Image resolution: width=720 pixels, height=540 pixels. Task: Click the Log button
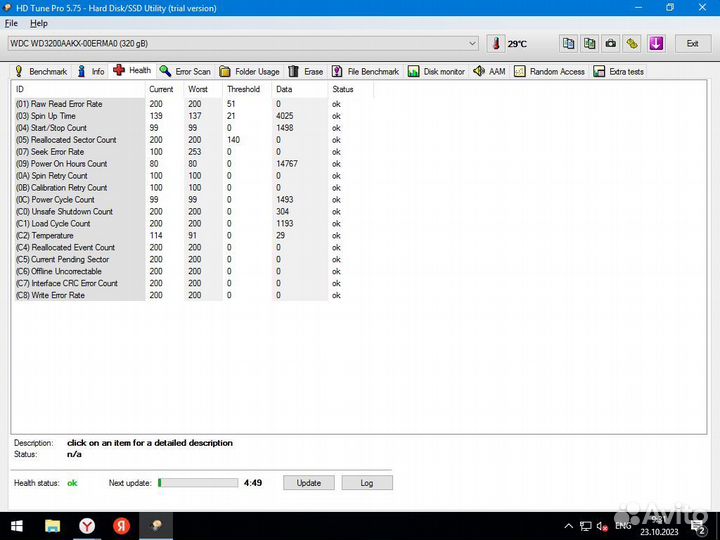pyautogui.click(x=367, y=483)
